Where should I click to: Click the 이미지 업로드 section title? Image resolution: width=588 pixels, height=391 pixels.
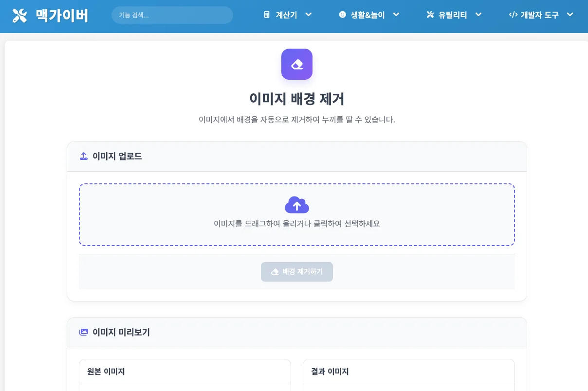click(x=117, y=156)
